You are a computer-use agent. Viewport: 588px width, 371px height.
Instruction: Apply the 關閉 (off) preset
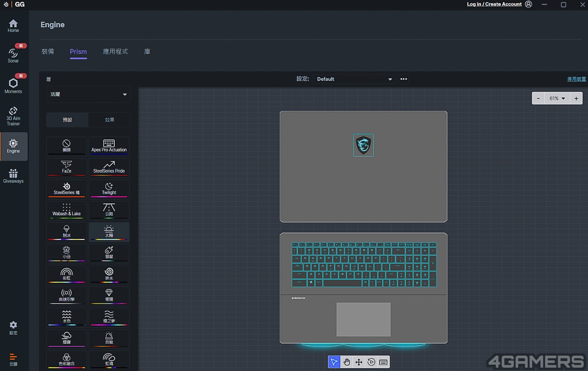[x=67, y=146]
